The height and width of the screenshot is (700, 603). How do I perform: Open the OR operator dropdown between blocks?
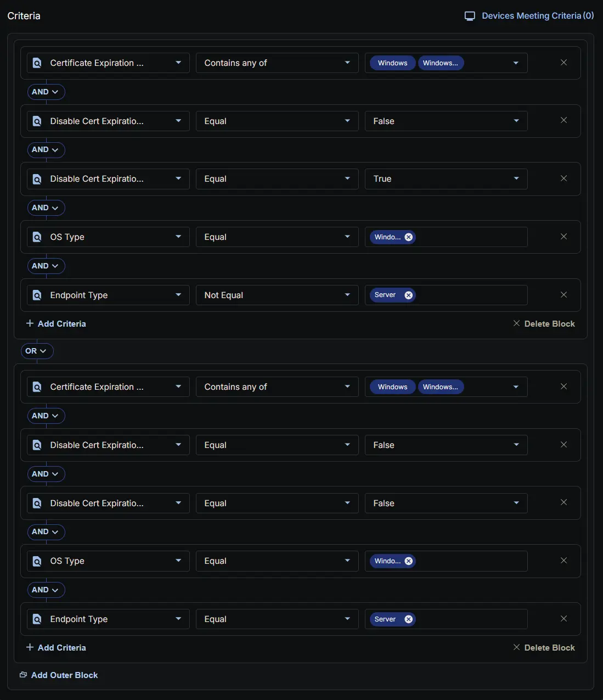[x=36, y=351]
